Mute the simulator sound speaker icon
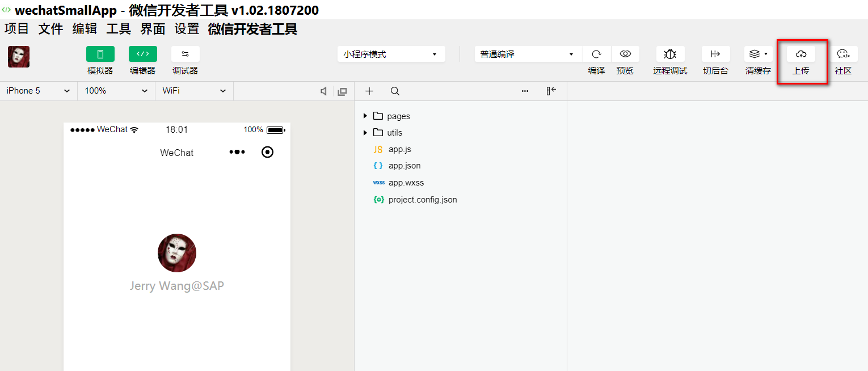The image size is (868, 371). coord(323,91)
